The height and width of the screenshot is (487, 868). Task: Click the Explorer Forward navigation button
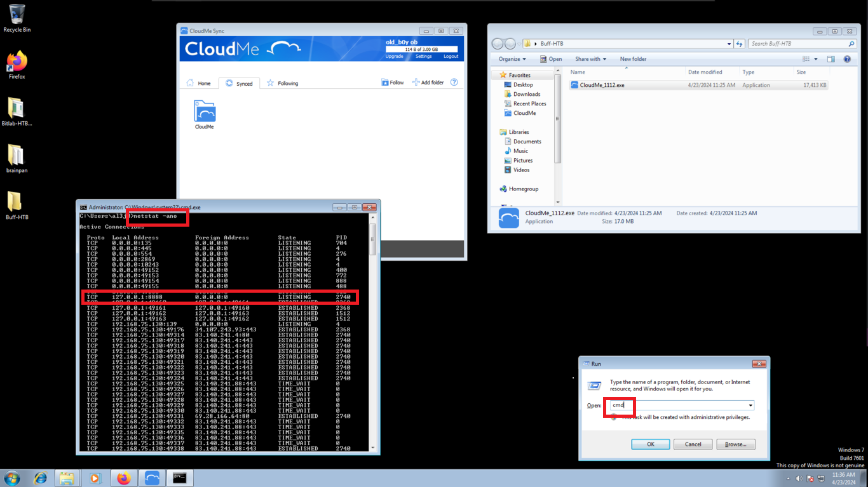(x=511, y=44)
